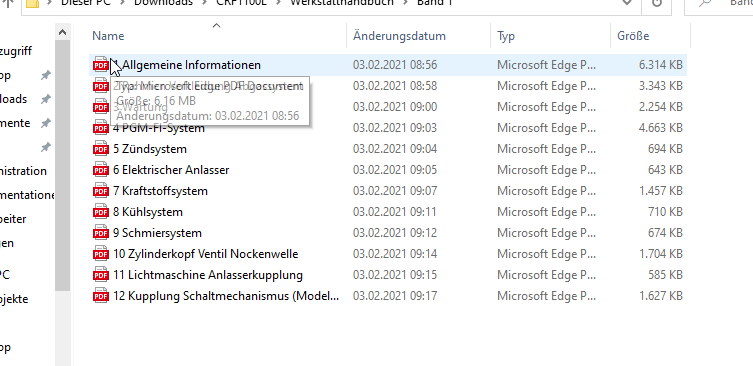
Task: Click PDF icon of 12 Kupplung Schaltmechanismus
Action: click(x=100, y=296)
